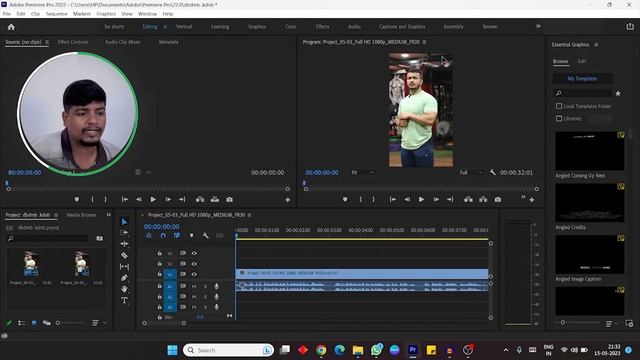The height and width of the screenshot is (360, 640).
Task: Add marker in the timeline panel
Action: (191, 236)
